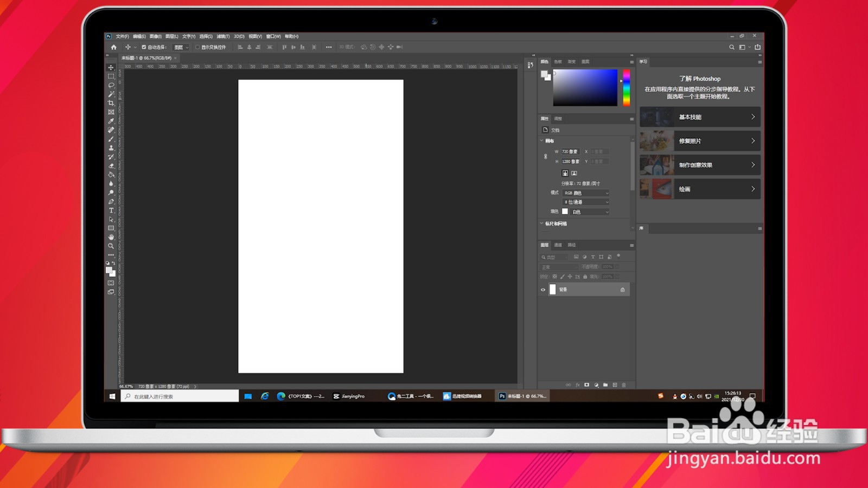Image resolution: width=868 pixels, height=488 pixels.
Task: Set canvas to landscape orientation
Action: (x=574, y=173)
